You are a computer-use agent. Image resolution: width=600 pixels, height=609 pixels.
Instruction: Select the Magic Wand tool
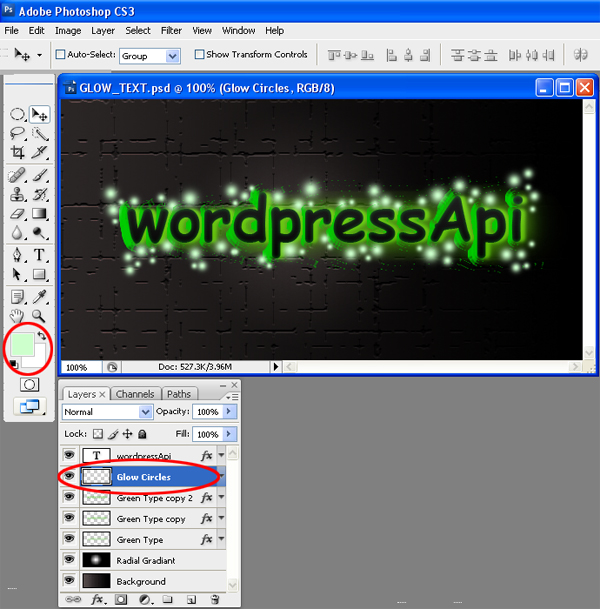tap(39, 134)
